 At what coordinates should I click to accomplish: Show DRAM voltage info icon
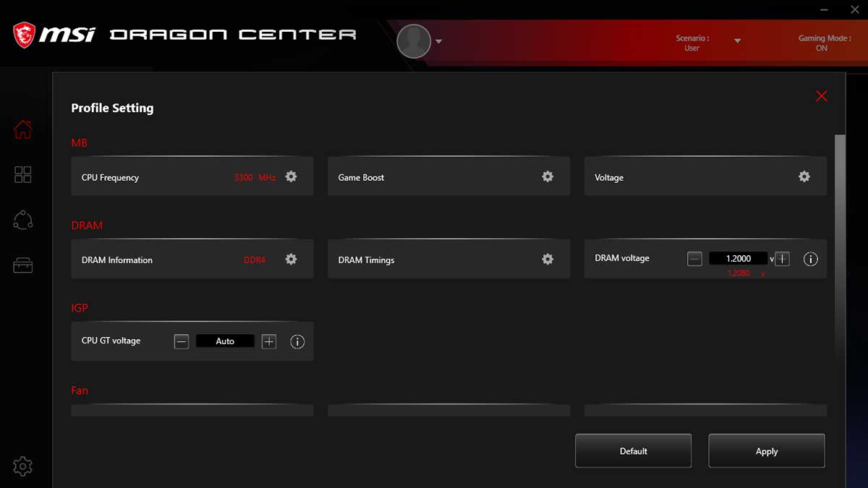pos(810,259)
